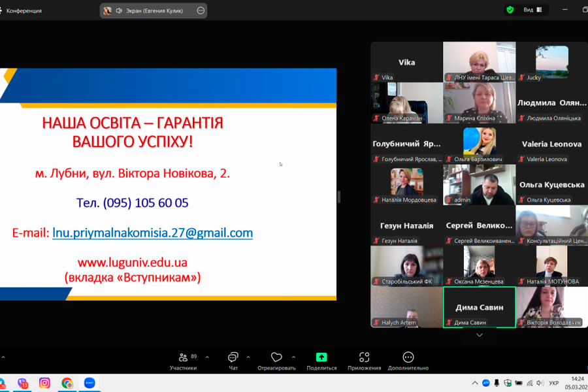Viewport: 588px width, 392px height.
Task: Open Windows Security tray icon
Action: click(x=508, y=383)
